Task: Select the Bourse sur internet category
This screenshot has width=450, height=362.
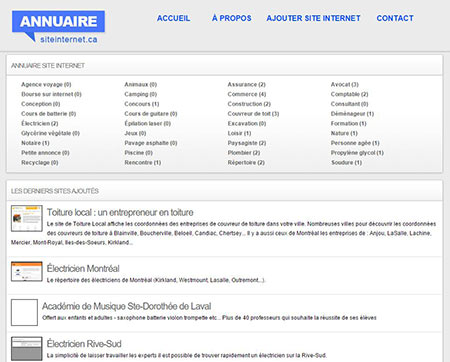Action: (x=51, y=94)
